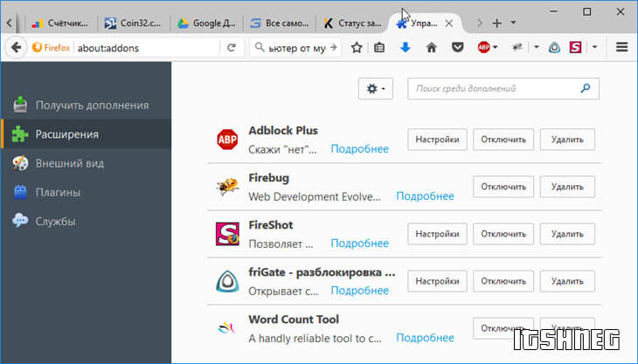
Task: Click the friGate toolbar icon
Action: coord(554,48)
